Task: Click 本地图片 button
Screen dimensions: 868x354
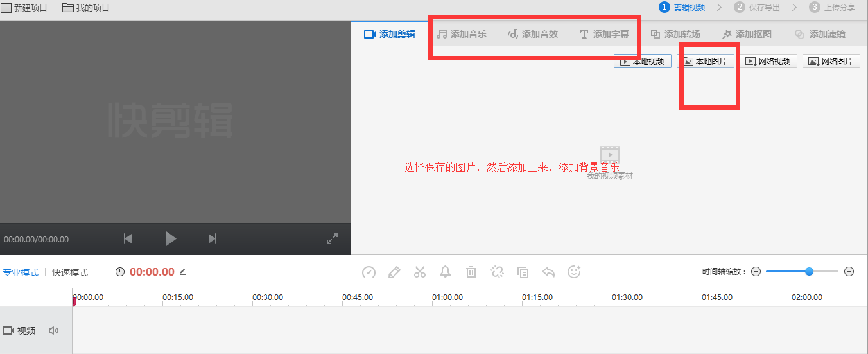Action: coord(706,61)
